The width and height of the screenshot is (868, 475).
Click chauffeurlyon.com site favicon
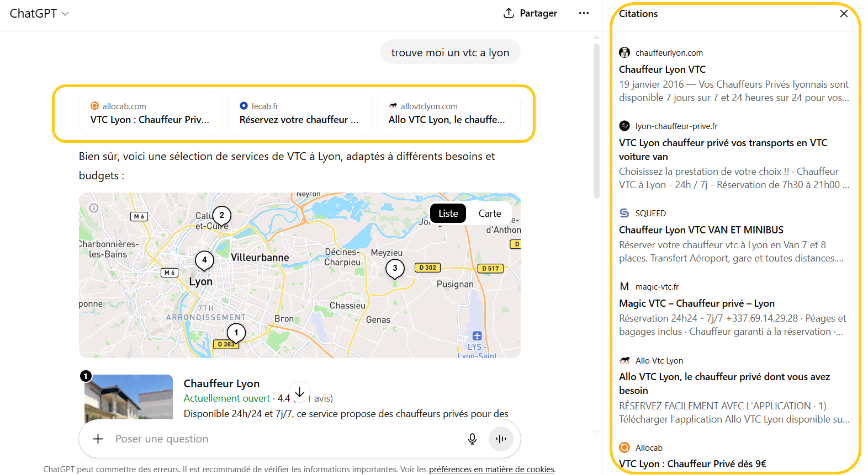pos(624,52)
